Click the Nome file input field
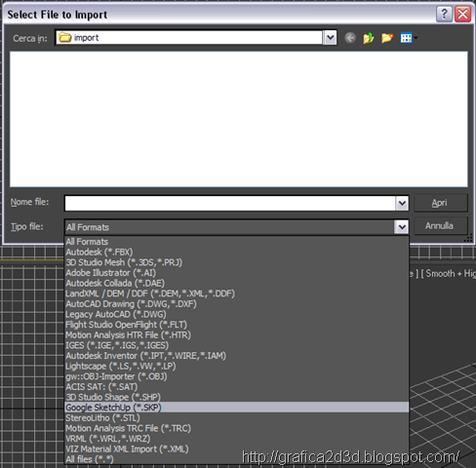This screenshot has height=468, width=476. coord(230,204)
